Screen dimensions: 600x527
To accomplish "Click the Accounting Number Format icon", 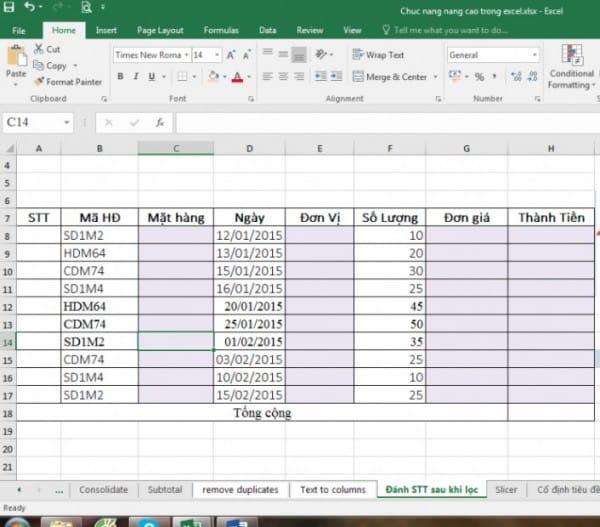I will [455, 76].
